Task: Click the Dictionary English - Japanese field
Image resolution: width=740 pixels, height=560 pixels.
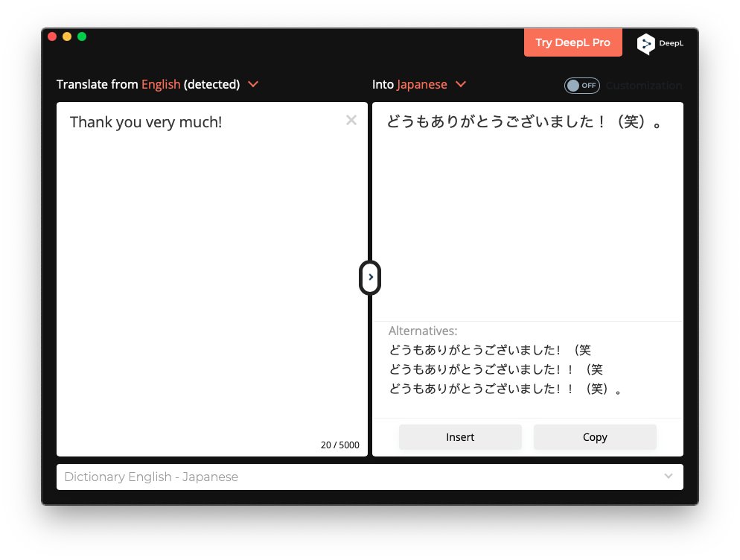Action: [370, 477]
